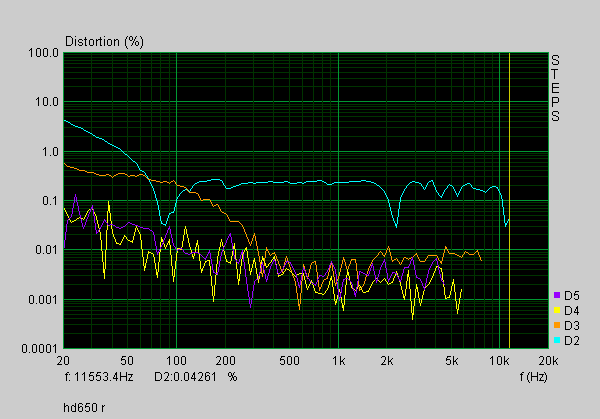Click the 0.01 y-axis label
The height and width of the screenshot is (419, 600).
coord(47,250)
